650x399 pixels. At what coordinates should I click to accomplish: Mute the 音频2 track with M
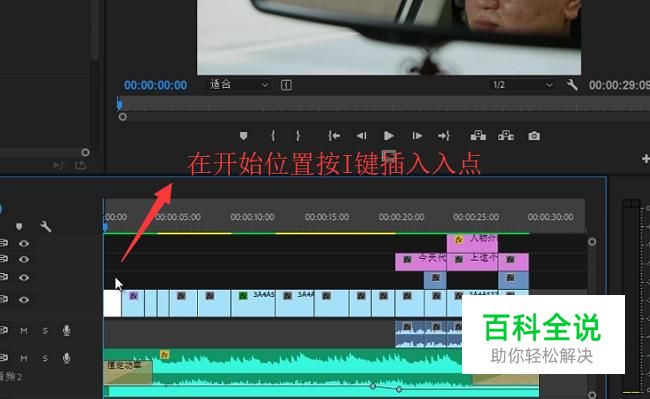pyautogui.click(x=24, y=358)
